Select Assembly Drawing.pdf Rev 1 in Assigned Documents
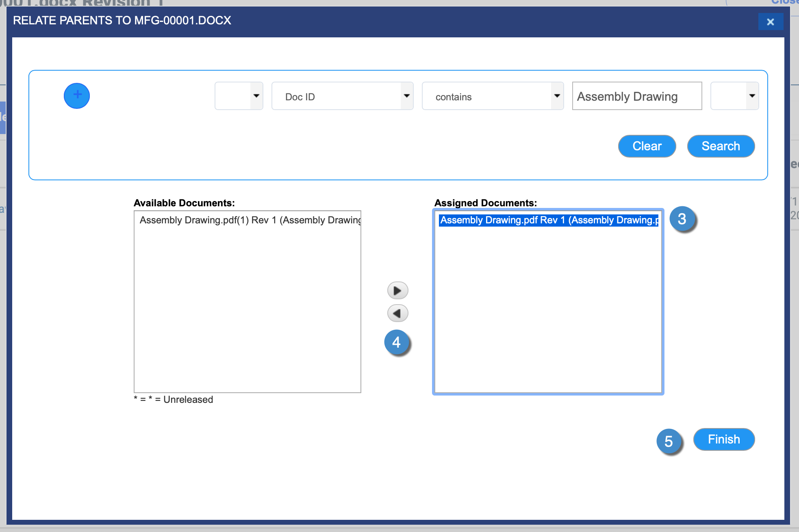 point(548,220)
